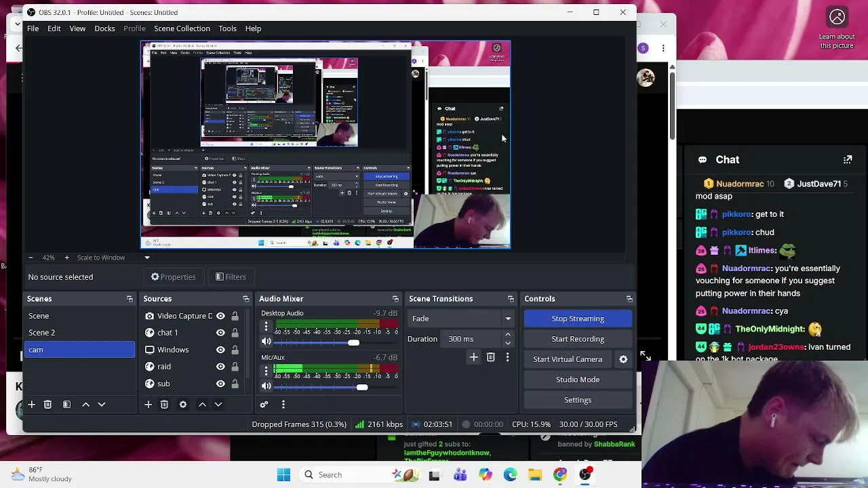Zoom out the preview with the minus icon

tap(30, 258)
